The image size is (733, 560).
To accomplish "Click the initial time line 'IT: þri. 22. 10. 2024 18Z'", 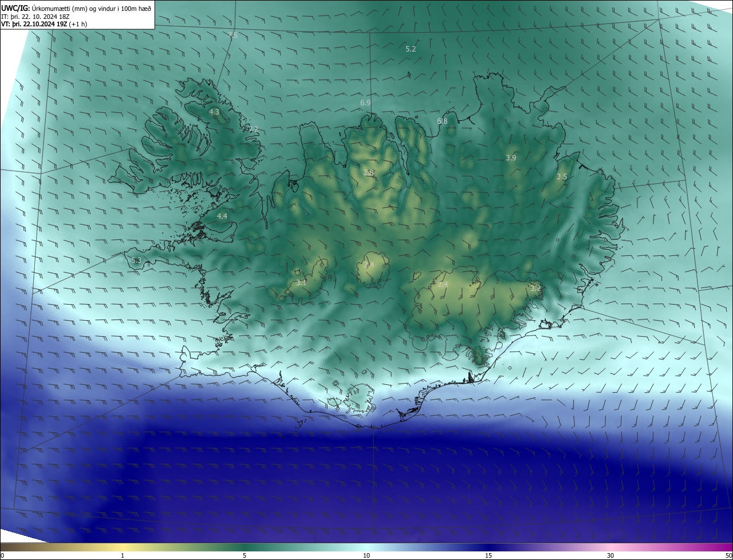I will pyautogui.click(x=36, y=16).
